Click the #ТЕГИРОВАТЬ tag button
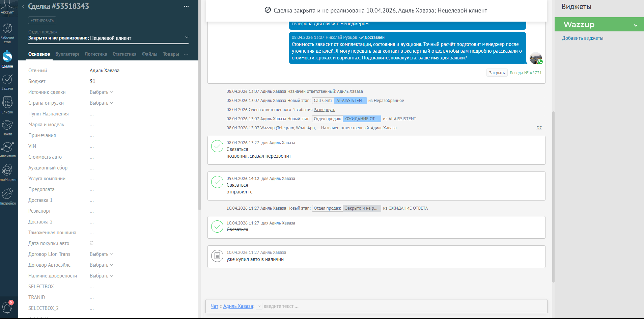 point(42,21)
